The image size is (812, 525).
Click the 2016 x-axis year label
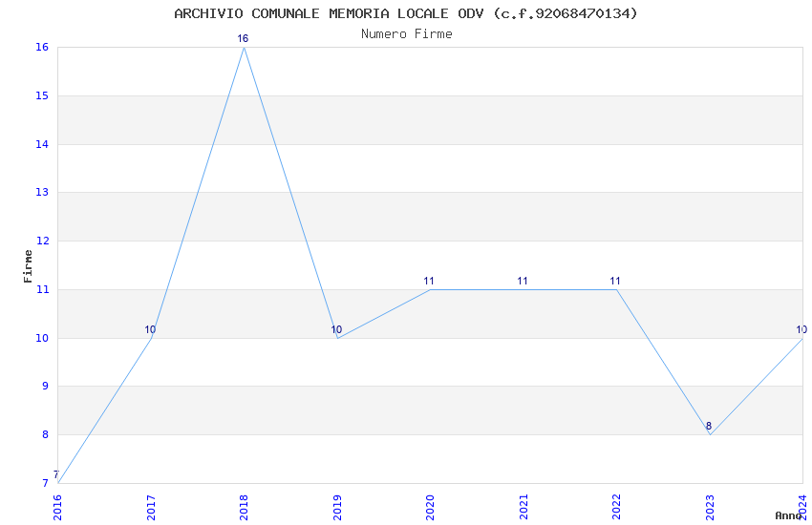(x=57, y=508)
